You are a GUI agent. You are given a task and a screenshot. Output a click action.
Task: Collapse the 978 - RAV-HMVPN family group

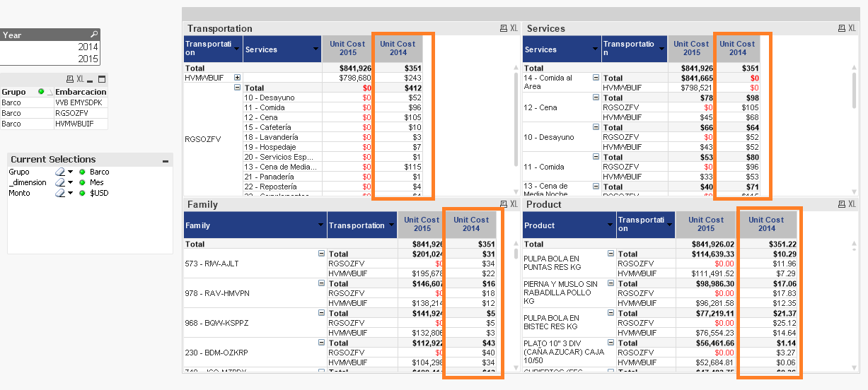[321, 283]
